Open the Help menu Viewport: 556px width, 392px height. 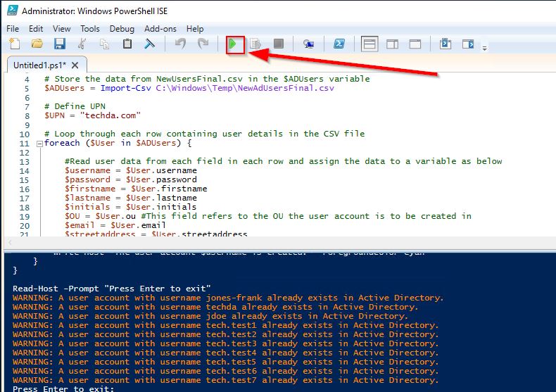(x=195, y=29)
